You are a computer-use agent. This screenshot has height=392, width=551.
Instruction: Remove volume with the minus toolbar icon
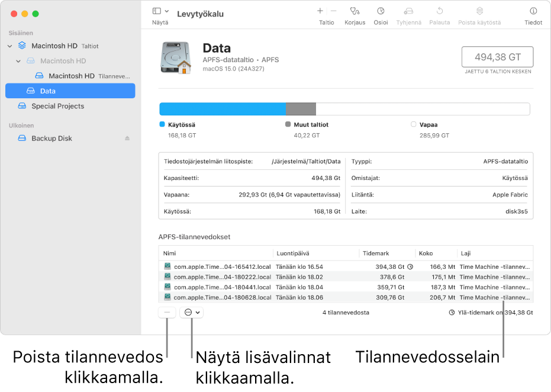pos(333,11)
